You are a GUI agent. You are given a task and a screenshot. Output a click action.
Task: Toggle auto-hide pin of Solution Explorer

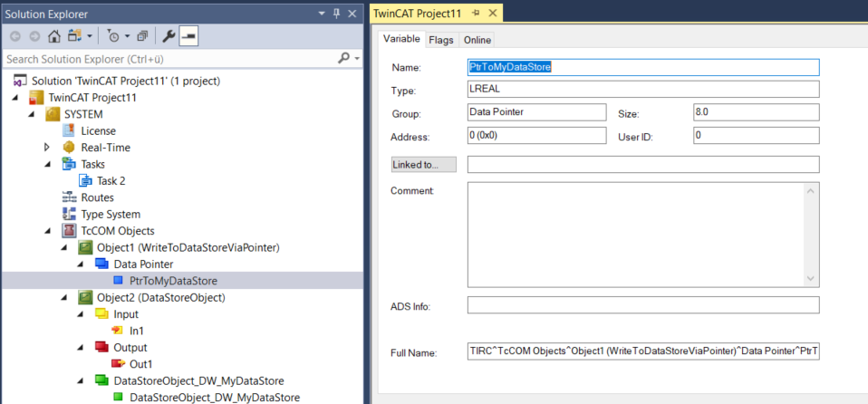pos(336,14)
